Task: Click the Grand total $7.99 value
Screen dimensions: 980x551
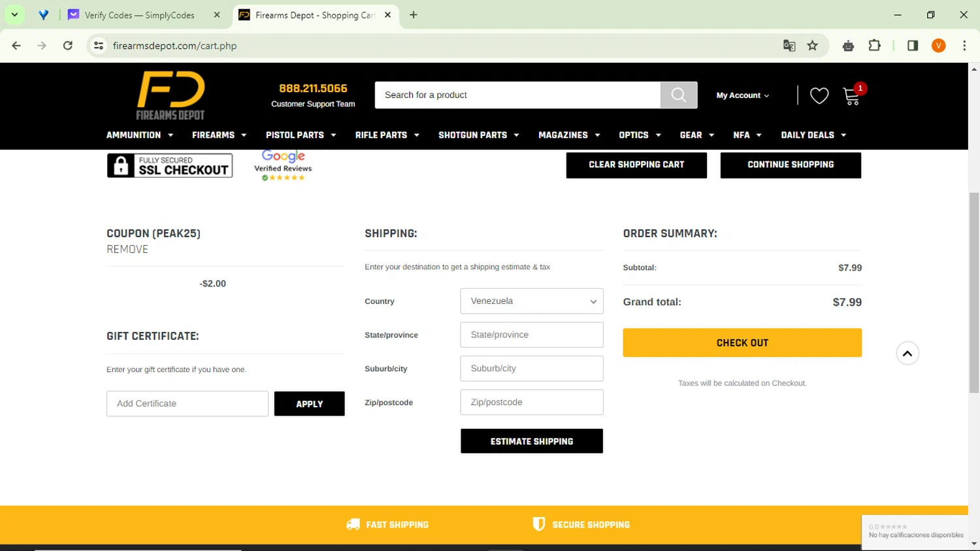Action: [x=847, y=302]
